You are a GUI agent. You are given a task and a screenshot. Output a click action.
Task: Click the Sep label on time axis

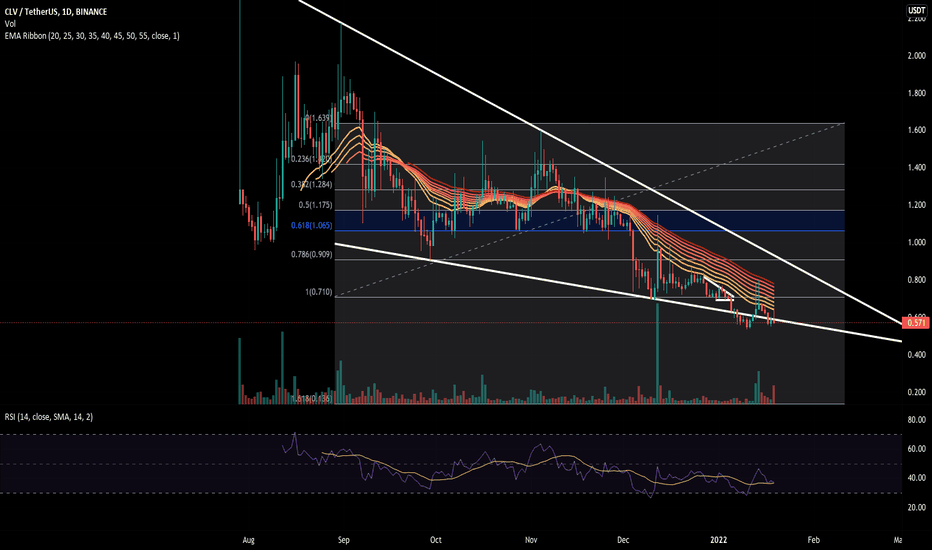click(344, 540)
